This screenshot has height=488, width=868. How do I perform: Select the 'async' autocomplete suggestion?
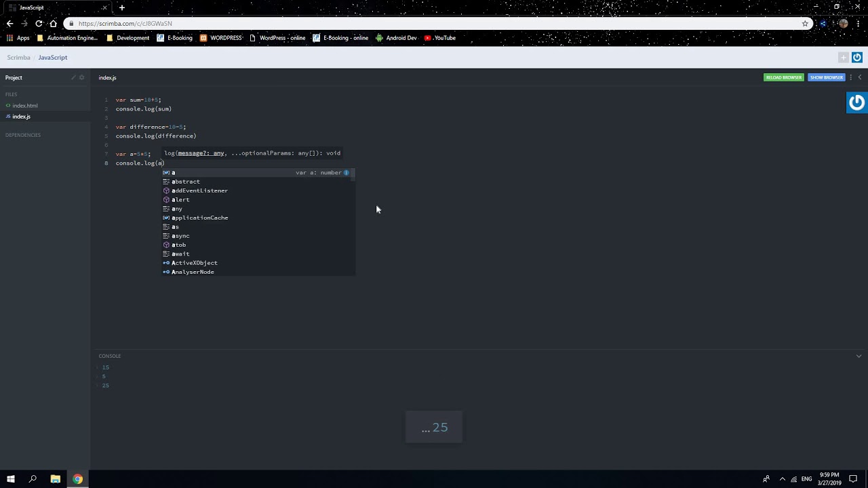(258, 236)
